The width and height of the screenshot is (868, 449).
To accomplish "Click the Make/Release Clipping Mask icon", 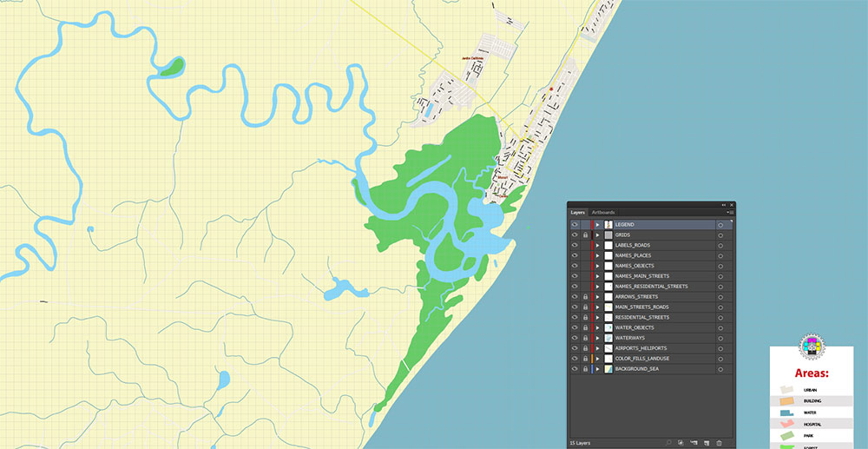I will point(681,443).
